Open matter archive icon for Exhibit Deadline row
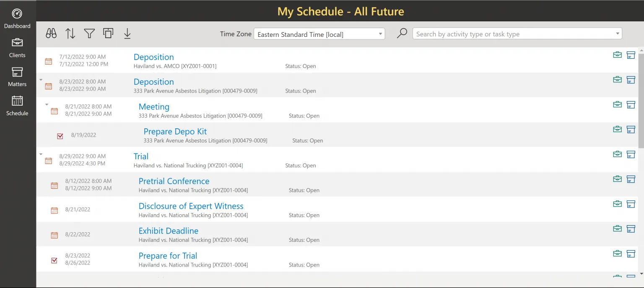This screenshot has height=288, width=644. pyautogui.click(x=631, y=229)
